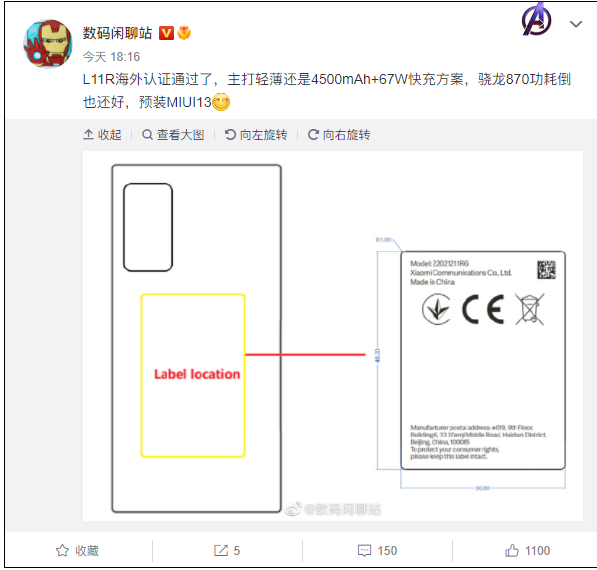This screenshot has height=570, width=597.
Task: Rotate image right with 向右旋转
Action: [339, 134]
